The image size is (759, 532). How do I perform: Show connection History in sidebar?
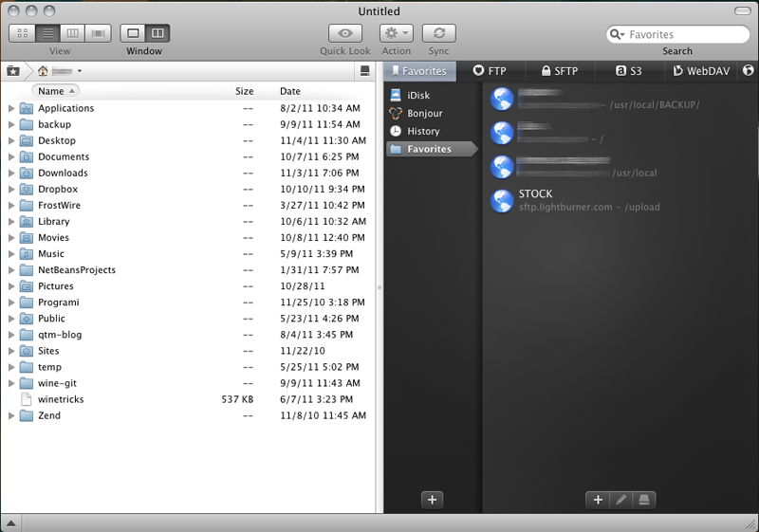[x=422, y=132]
